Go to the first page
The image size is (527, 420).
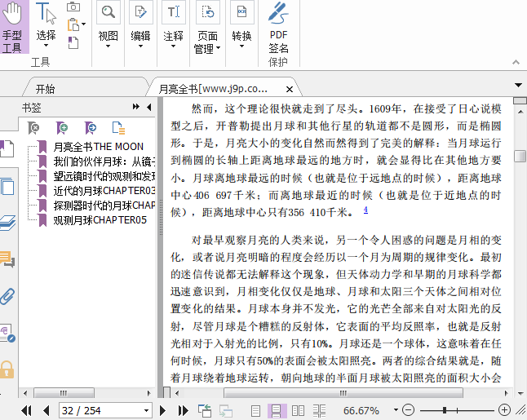coord(26,410)
